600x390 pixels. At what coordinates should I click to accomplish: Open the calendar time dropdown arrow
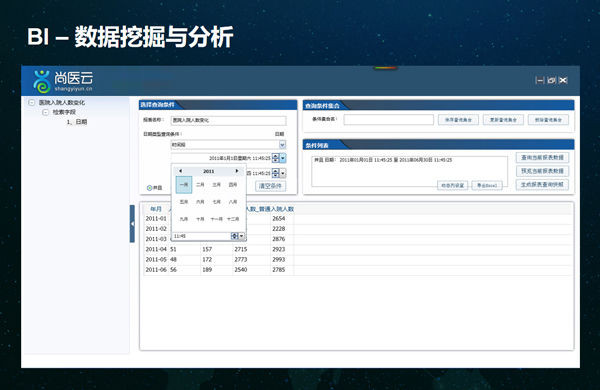pos(241,236)
